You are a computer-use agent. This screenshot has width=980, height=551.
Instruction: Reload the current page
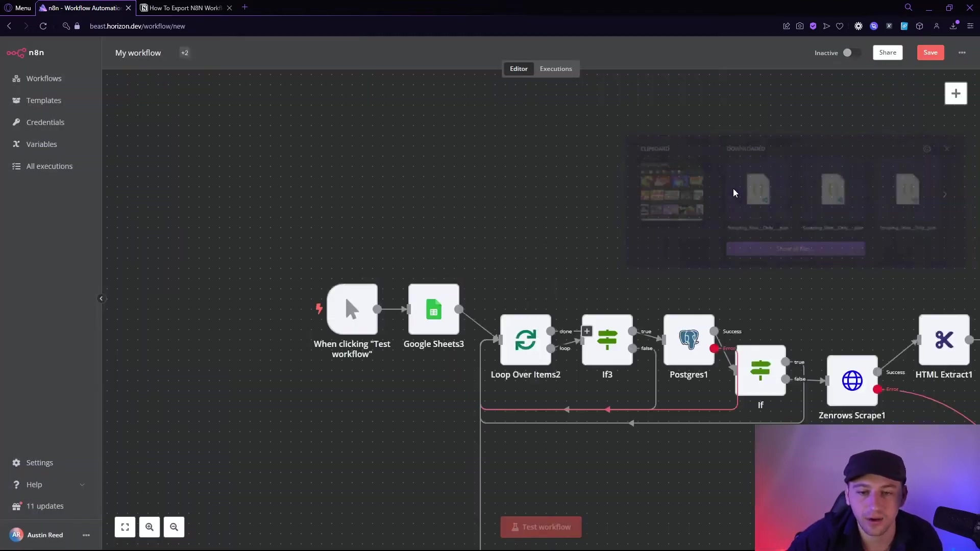[43, 26]
